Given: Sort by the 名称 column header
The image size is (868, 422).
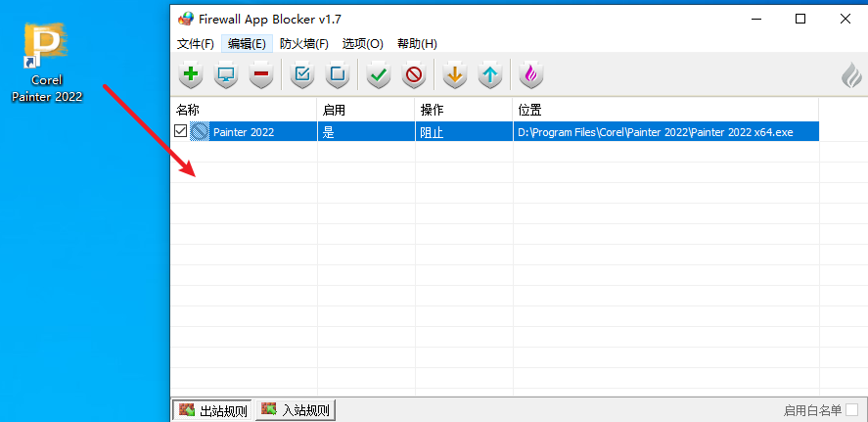Looking at the screenshot, I should (244, 110).
